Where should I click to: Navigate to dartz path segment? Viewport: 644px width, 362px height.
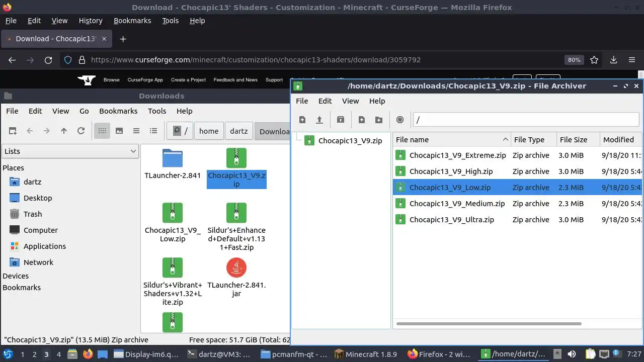pos(238,131)
